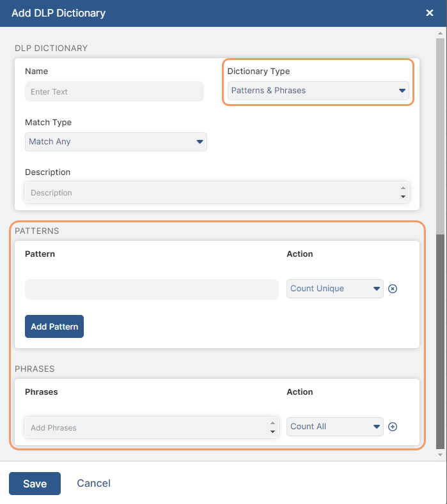The width and height of the screenshot is (447, 504).
Task: Click the empty Pattern input field
Action: coord(152,289)
